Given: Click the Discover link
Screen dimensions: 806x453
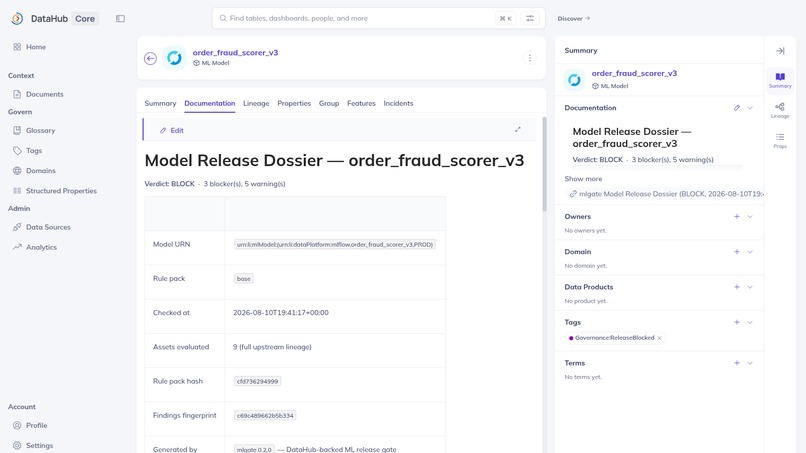Looking at the screenshot, I should [574, 19].
